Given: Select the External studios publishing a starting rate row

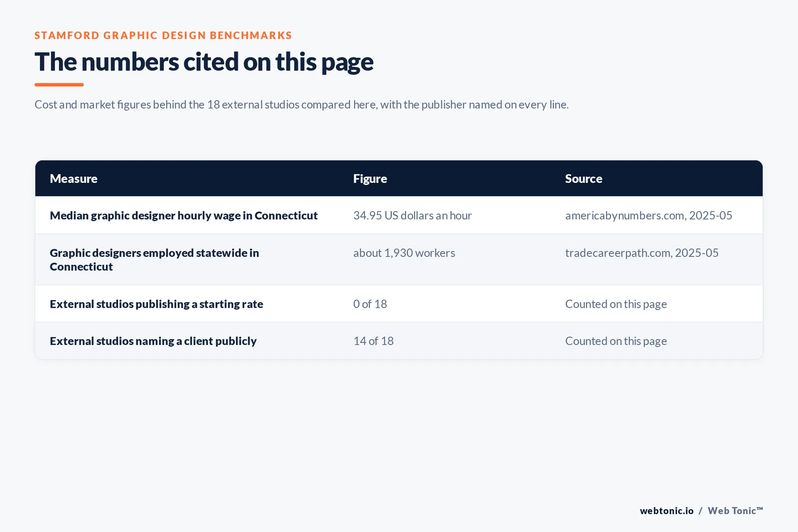Looking at the screenshot, I should click(399, 304).
